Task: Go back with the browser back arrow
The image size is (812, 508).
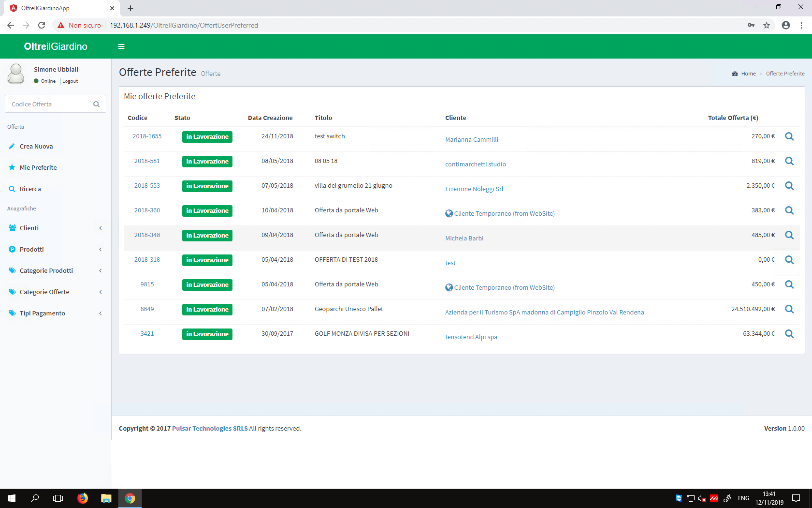Action: [11, 25]
